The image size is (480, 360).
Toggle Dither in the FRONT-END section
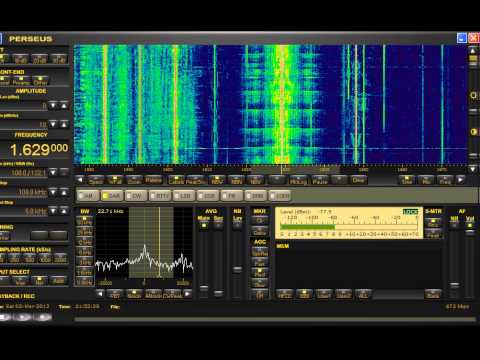(x=40, y=81)
